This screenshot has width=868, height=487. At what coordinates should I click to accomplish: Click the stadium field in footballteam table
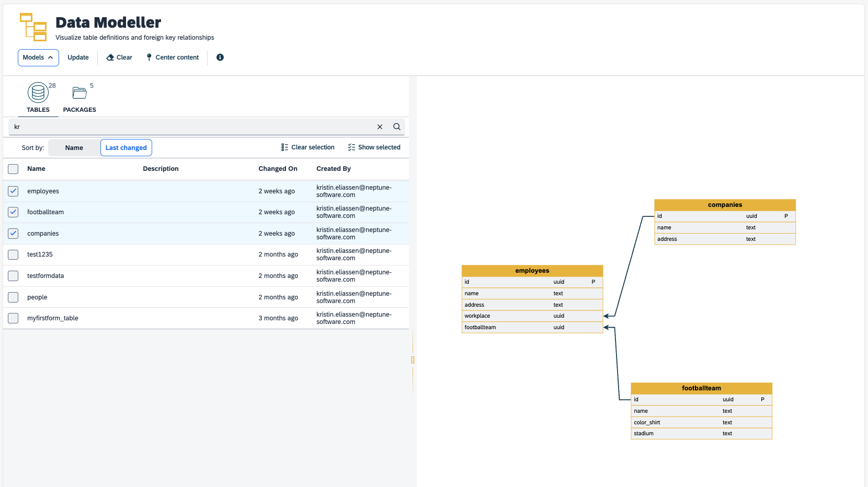(x=701, y=434)
